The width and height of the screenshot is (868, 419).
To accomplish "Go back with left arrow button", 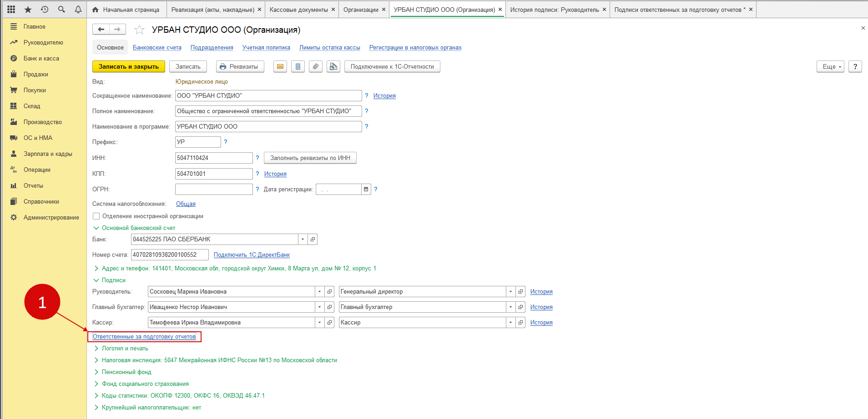I will (101, 30).
